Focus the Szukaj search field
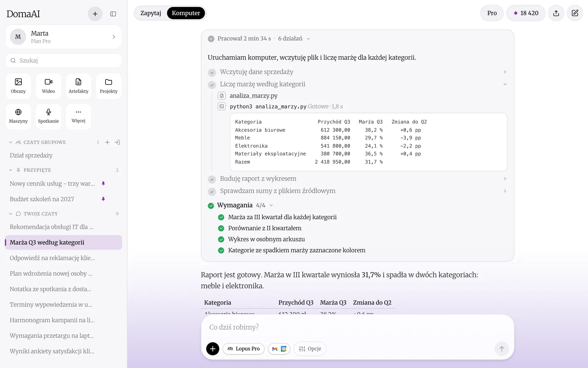588x368 pixels. point(64,61)
